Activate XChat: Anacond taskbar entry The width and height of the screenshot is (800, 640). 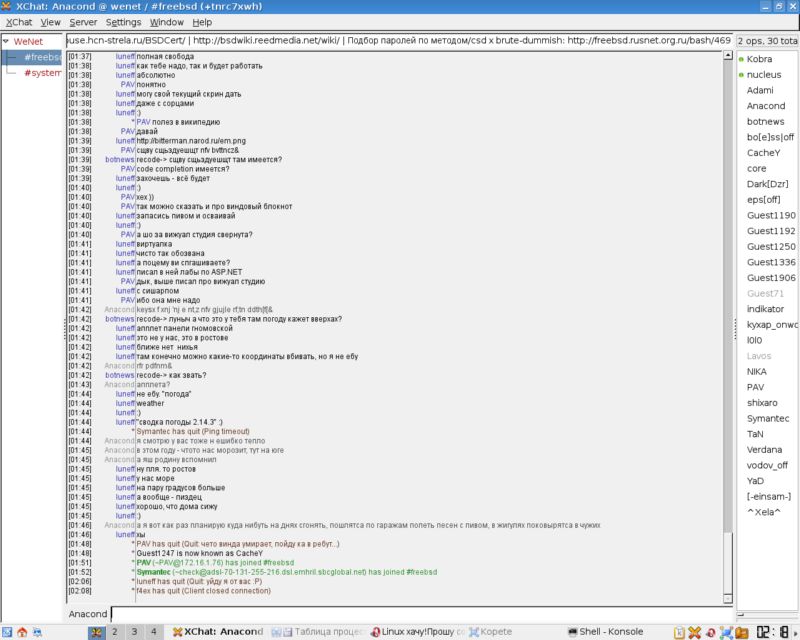point(218,632)
